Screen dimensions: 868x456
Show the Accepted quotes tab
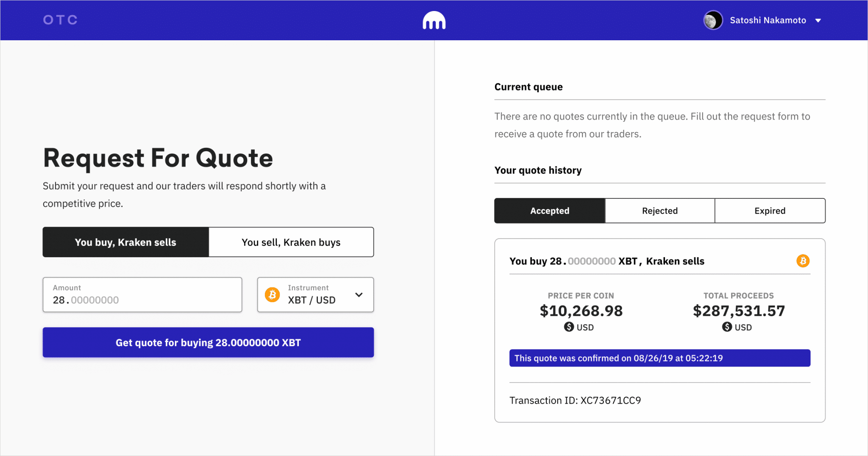550,211
